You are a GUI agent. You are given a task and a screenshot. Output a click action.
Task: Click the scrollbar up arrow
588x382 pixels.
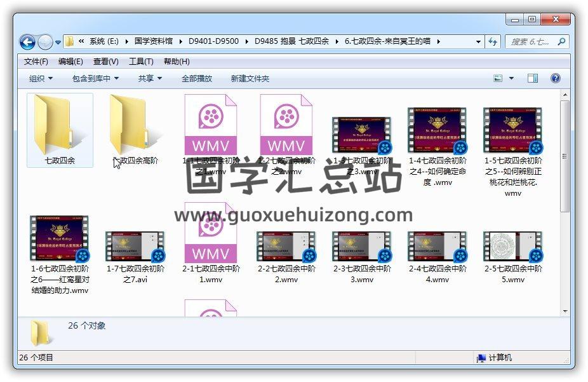point(565,95)
